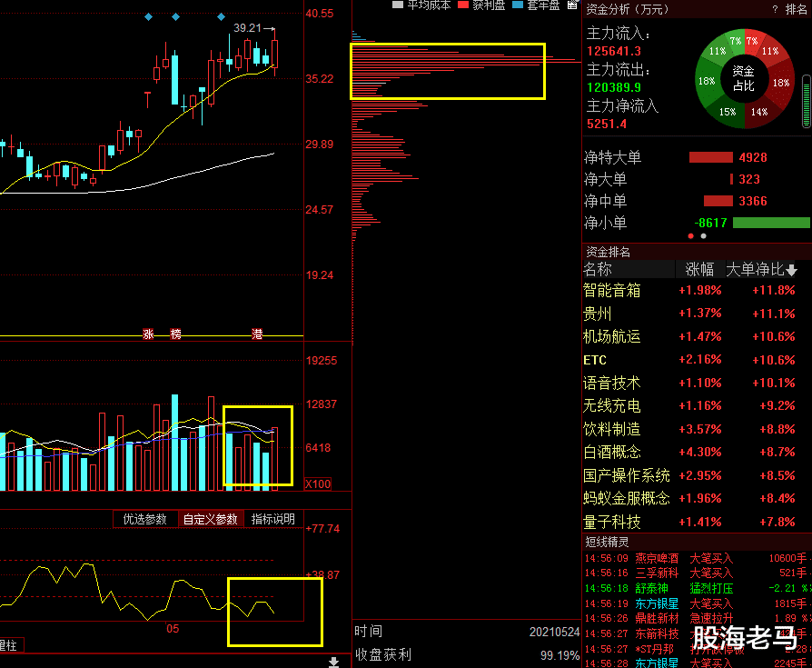Click the 主力流入 amount 125641.3

[614, 51]
